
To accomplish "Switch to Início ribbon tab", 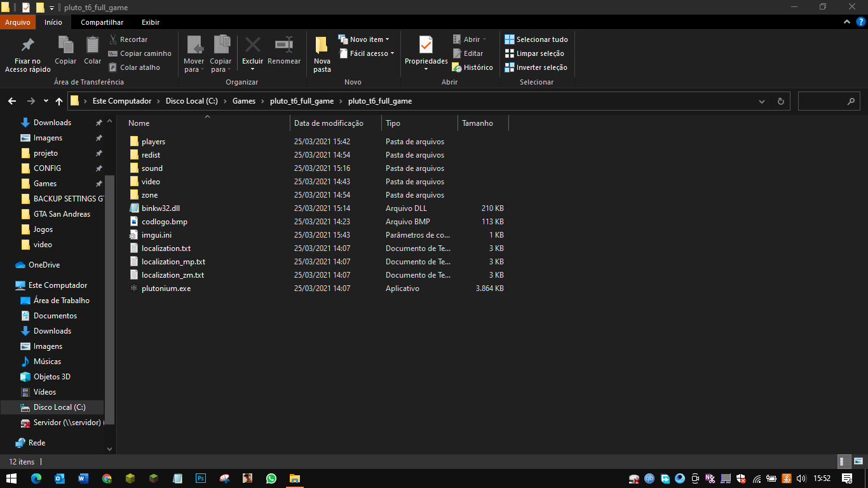I will 53,22.
